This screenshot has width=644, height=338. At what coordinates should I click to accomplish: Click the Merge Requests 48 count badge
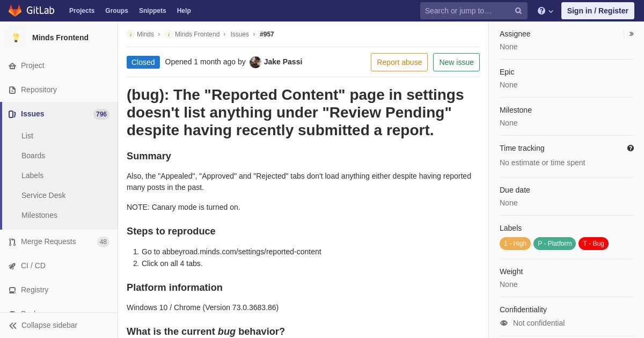[x=103, y=242]
